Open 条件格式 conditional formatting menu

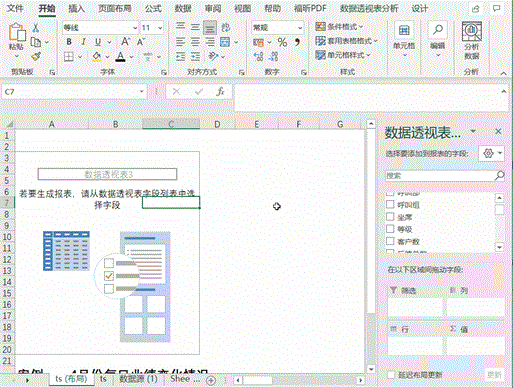pyautogui.click(x=339, y=26)
